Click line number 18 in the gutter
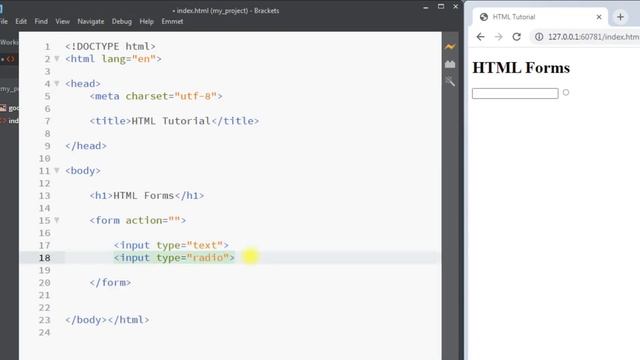 [44, 258]
